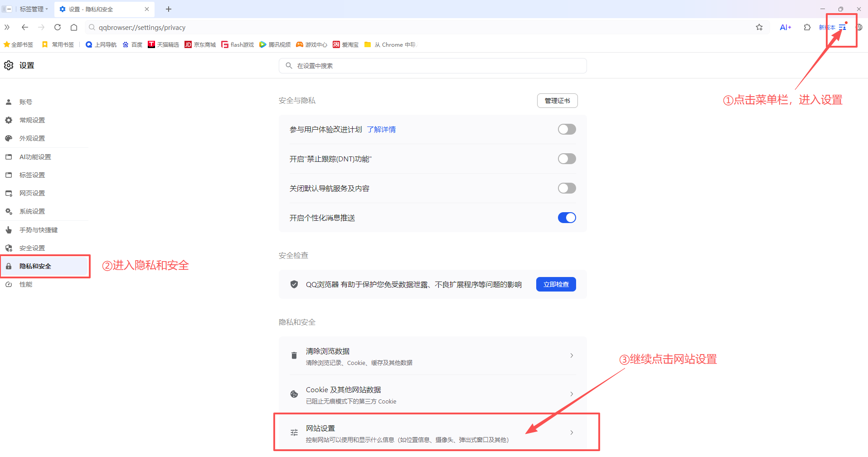This screenshot has width=868, height=457.
Task: Open the 安全设置 shield icon
Action: [9, 248]
